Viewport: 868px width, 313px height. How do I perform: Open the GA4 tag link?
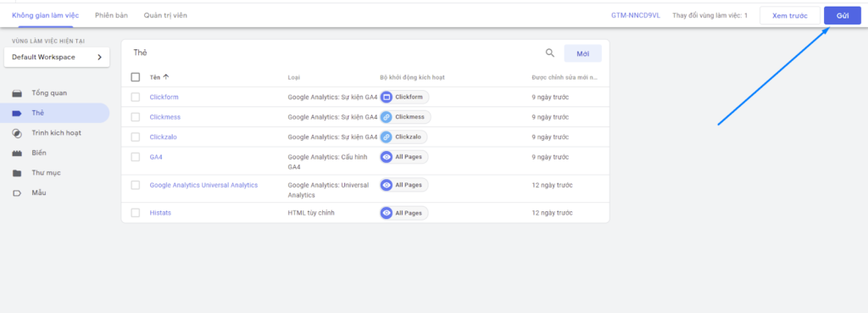(156, 157)
